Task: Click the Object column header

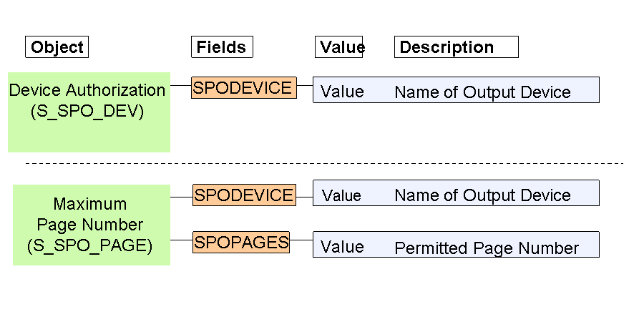Action: click(x=57, y=47)
